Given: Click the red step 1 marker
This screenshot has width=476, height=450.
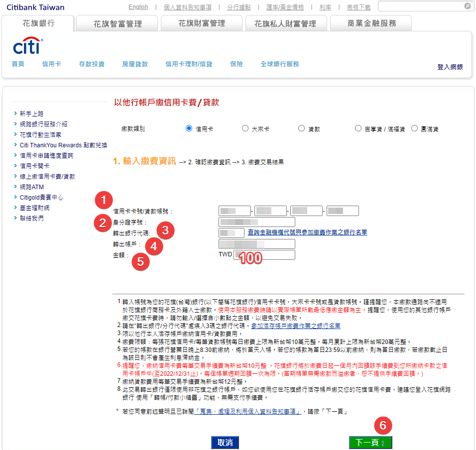Looking at the screenshot, I should 103,201.
